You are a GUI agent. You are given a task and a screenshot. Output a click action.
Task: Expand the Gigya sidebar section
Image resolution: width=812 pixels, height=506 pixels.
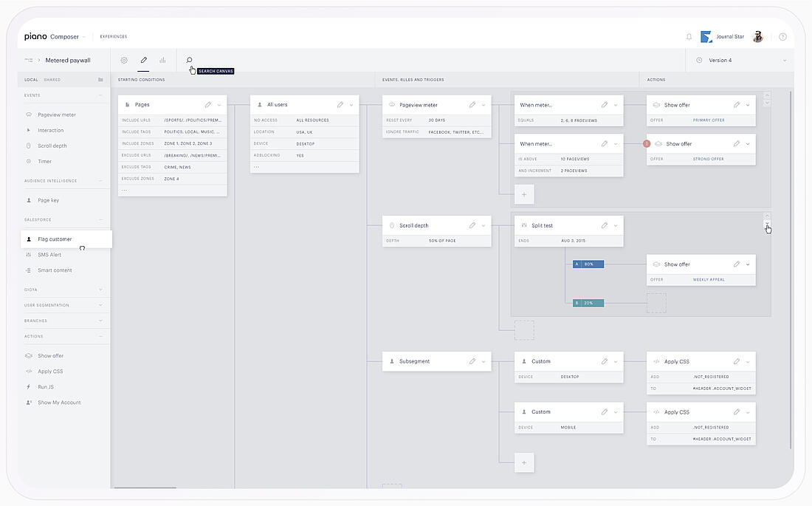click(x=100, y=290)
